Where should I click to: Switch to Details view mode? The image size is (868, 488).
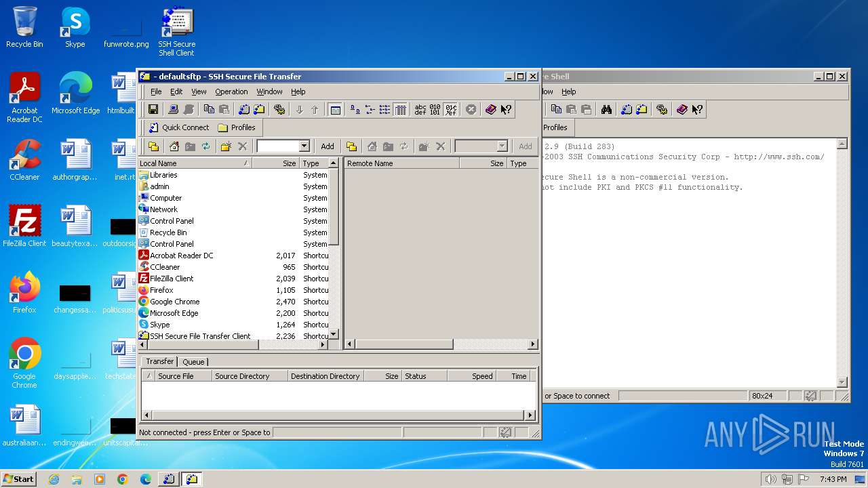(x=400, y=110)
